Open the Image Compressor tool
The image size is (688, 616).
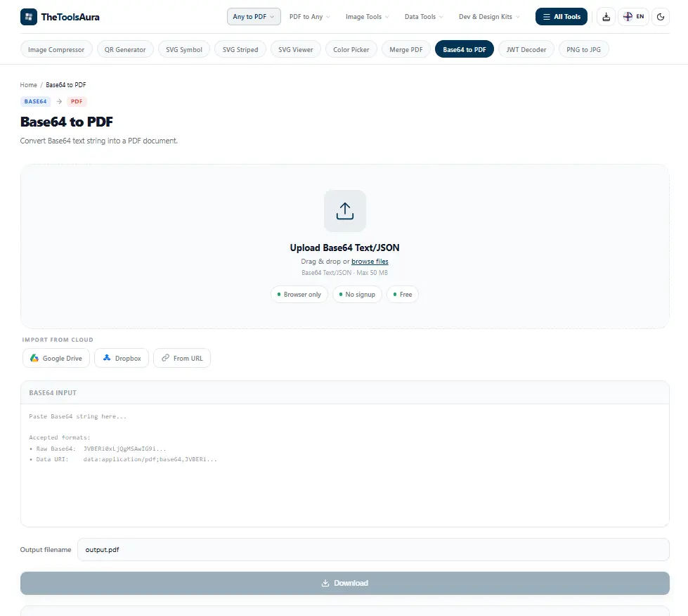tap(56, 49)
